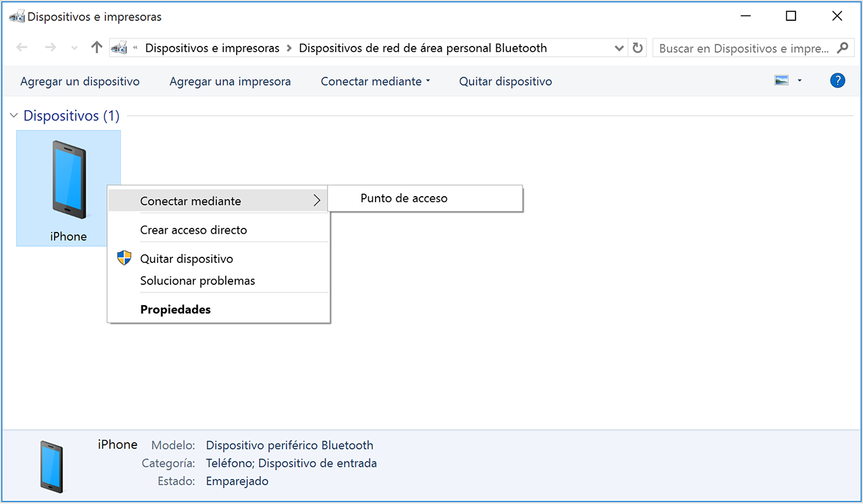Click the Back navigation arrow

(x=22, y=48)
